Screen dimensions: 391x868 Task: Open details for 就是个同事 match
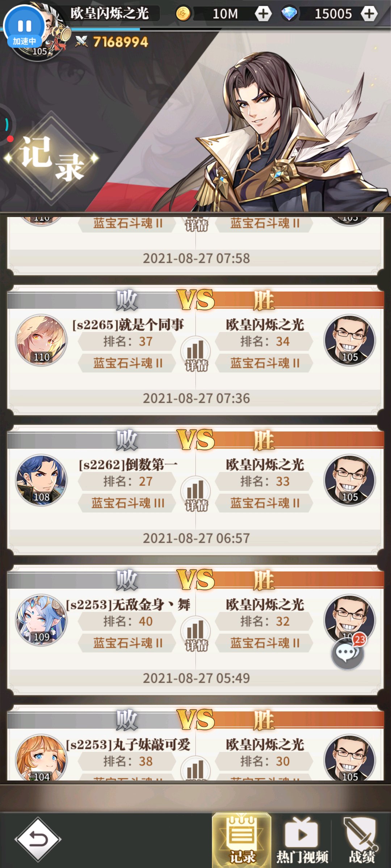196,354
